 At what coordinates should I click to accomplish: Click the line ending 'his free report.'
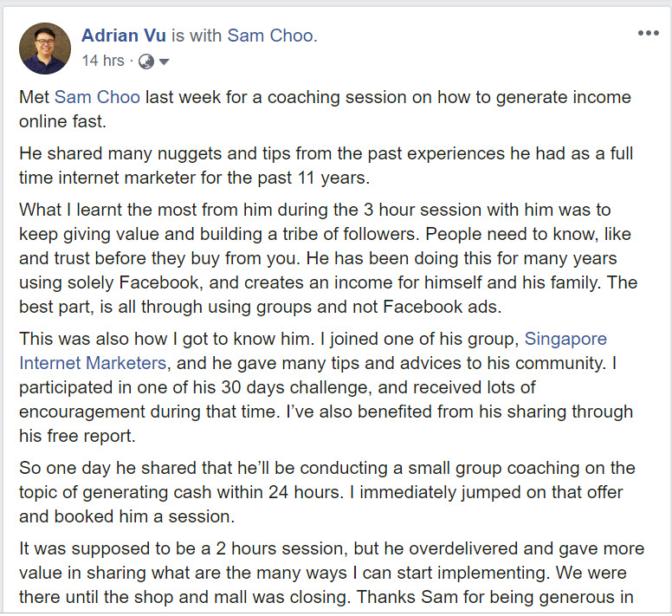click(77, 436)
